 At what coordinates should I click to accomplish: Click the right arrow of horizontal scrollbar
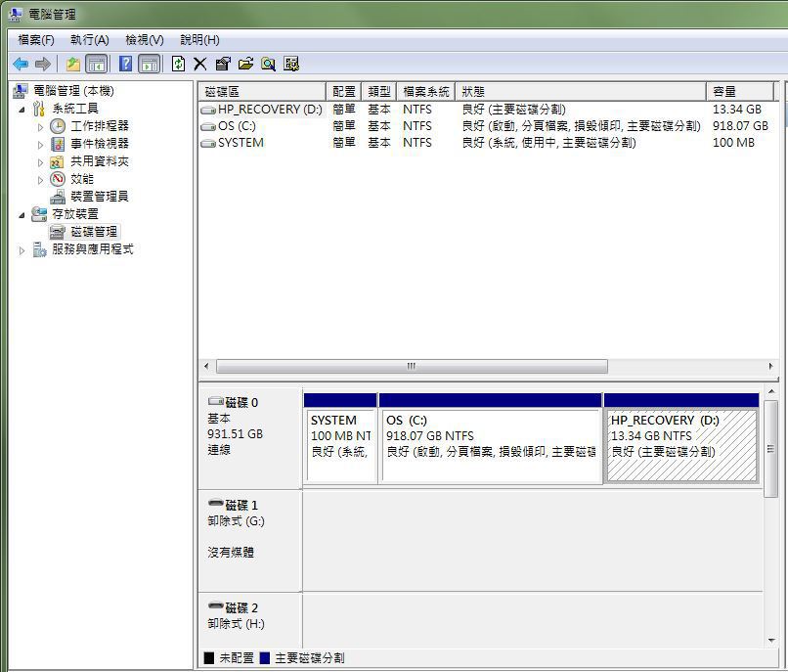[771, 366]
